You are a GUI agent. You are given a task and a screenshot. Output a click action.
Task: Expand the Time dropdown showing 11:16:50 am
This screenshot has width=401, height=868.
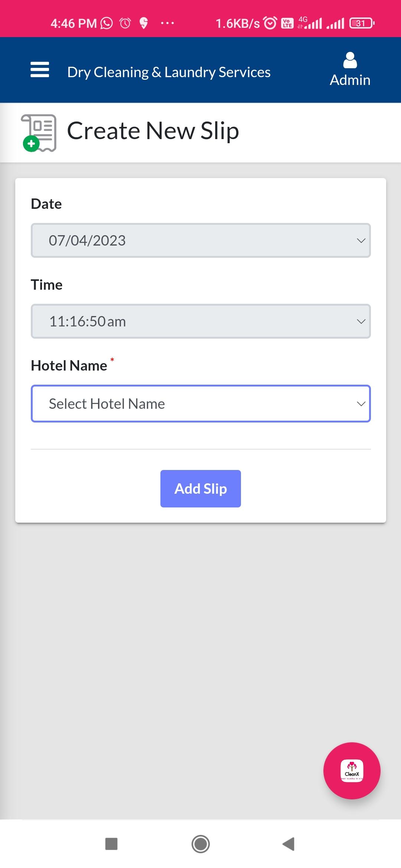pos(201,321)
